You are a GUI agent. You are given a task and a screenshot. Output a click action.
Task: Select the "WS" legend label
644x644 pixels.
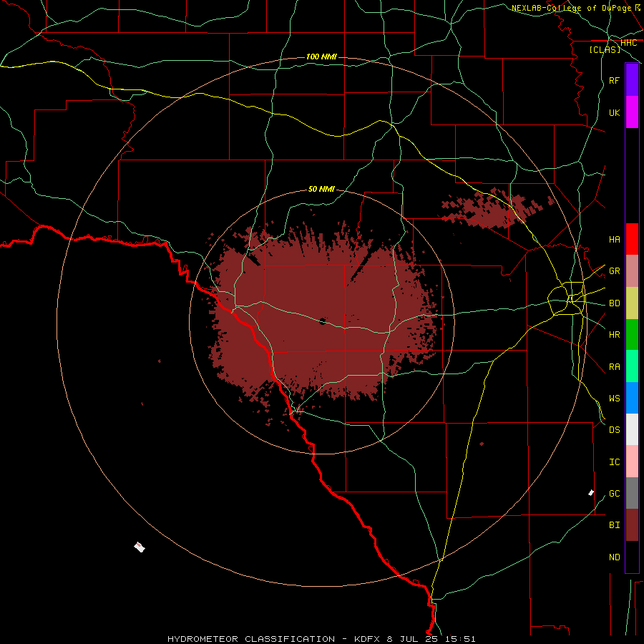coord(614,399)
